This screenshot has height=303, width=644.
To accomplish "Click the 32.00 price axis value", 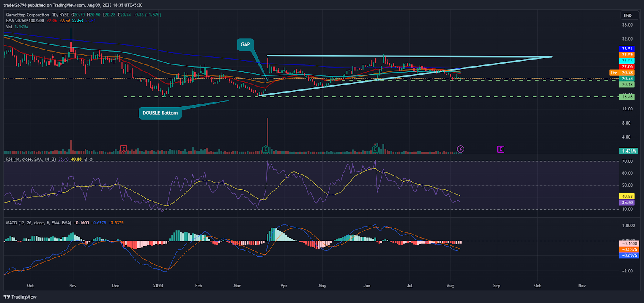I will tap(627, 39).
